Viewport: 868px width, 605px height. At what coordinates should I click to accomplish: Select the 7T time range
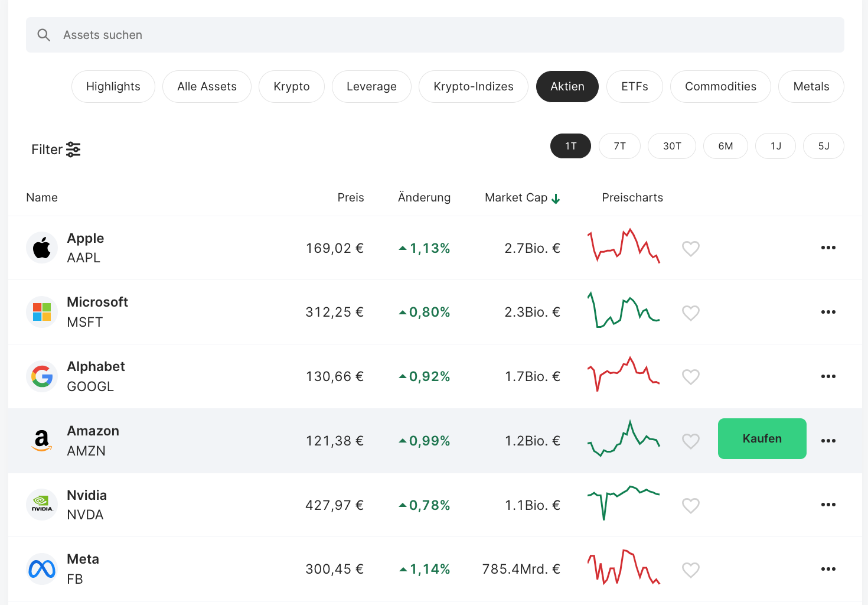619,146
